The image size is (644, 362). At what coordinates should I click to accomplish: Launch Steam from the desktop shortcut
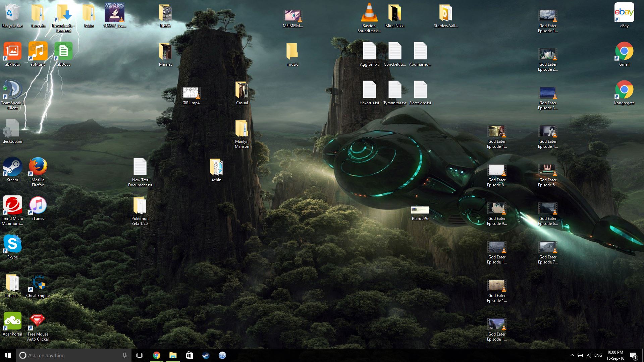click(12, 170)
